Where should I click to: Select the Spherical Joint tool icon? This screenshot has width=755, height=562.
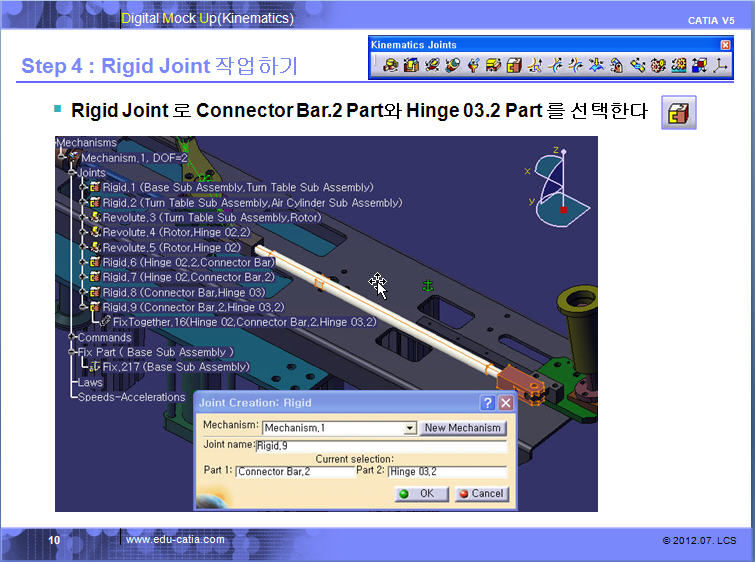pyautogui.click(x=473, y=65)
